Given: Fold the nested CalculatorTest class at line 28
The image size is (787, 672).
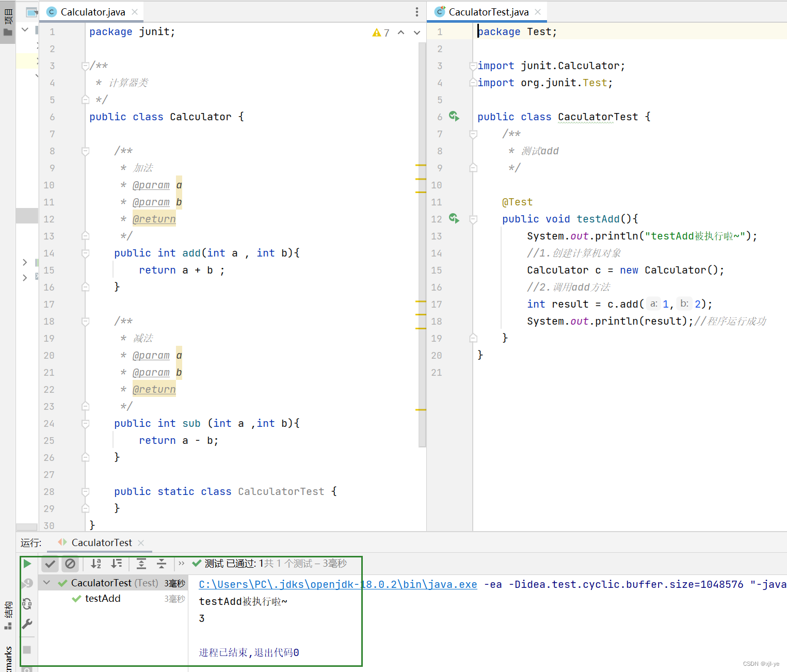Looking at the screenshot, I should coord(85,492).
